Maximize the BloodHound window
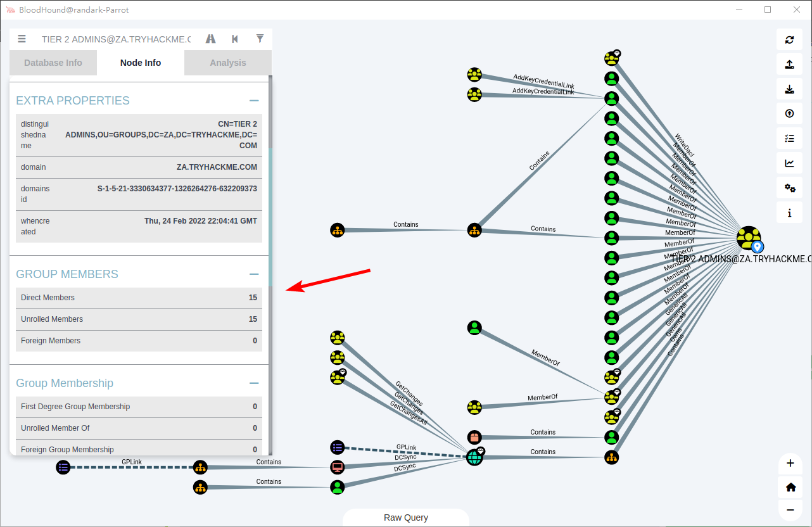Viewport: 812px width, 527px height. [768, 10]
